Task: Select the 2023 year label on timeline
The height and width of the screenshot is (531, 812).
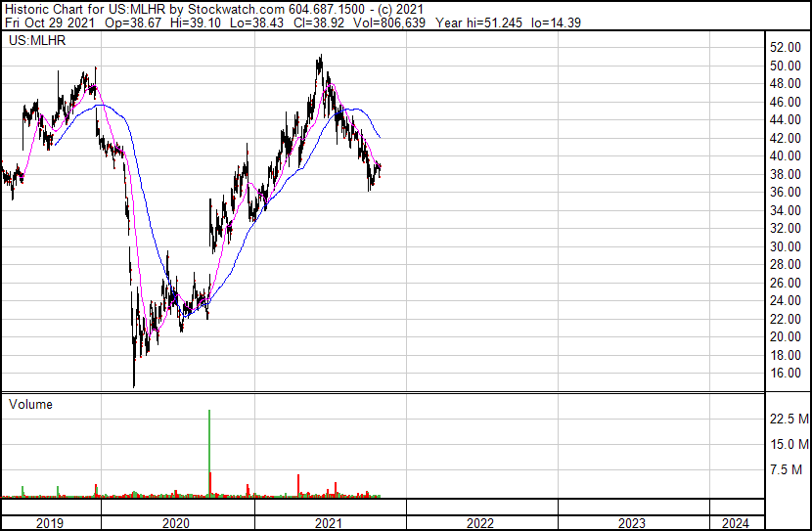Action: coord(632,523)
